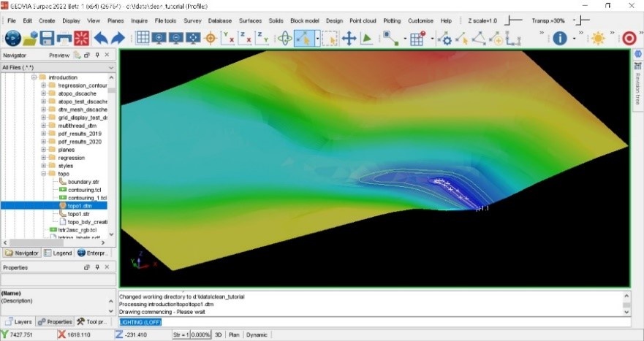Click the segment with cursor icon
644x341 pixels.
462,38
